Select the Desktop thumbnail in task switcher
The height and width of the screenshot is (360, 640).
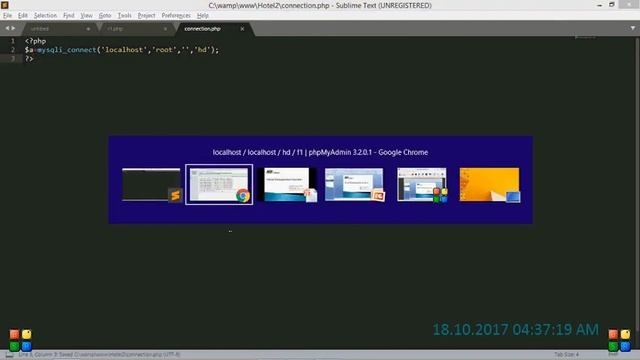(490, 184)
